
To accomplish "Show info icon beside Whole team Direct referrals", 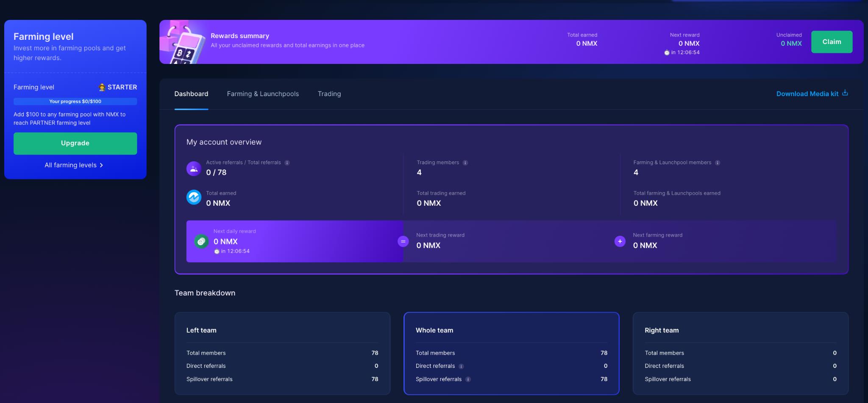I will coord(461,366).
